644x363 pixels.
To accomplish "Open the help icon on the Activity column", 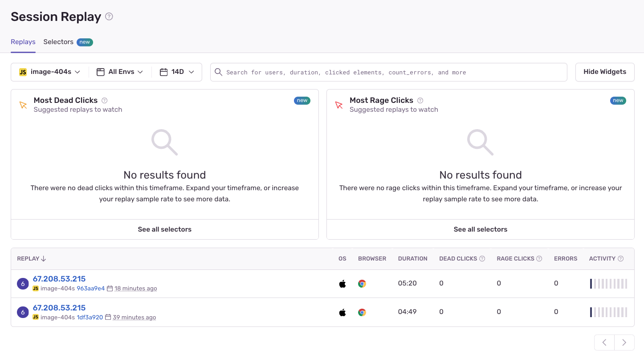I will [x=620, y=258].
